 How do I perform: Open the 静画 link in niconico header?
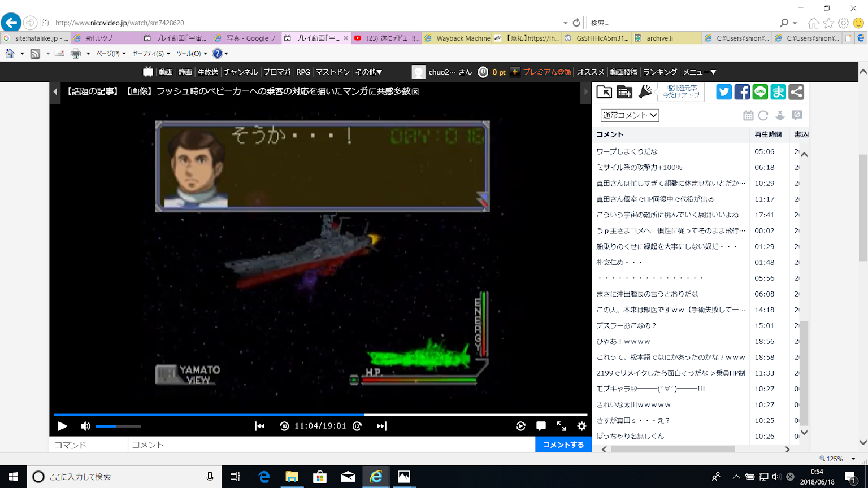185,72
